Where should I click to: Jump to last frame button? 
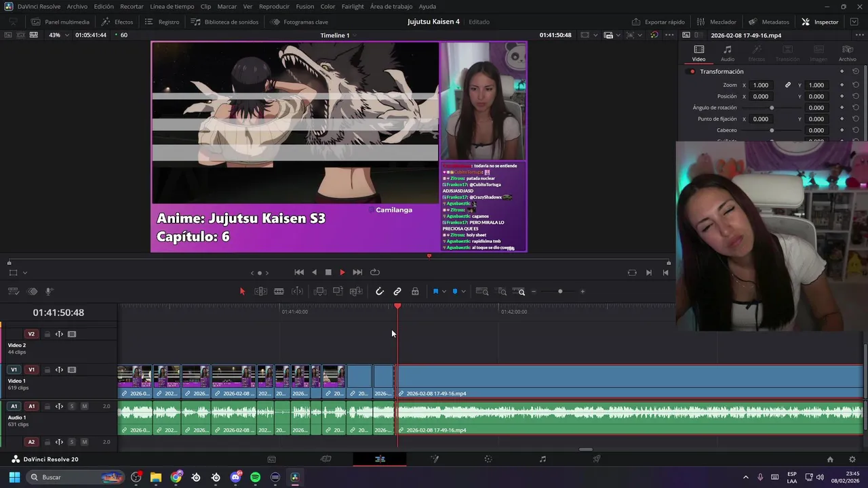pos(357,272)
